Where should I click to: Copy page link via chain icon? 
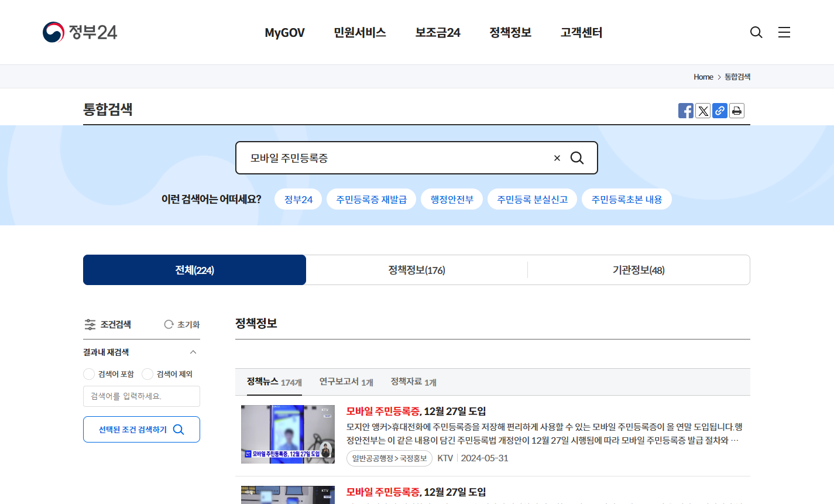[720, 111]
